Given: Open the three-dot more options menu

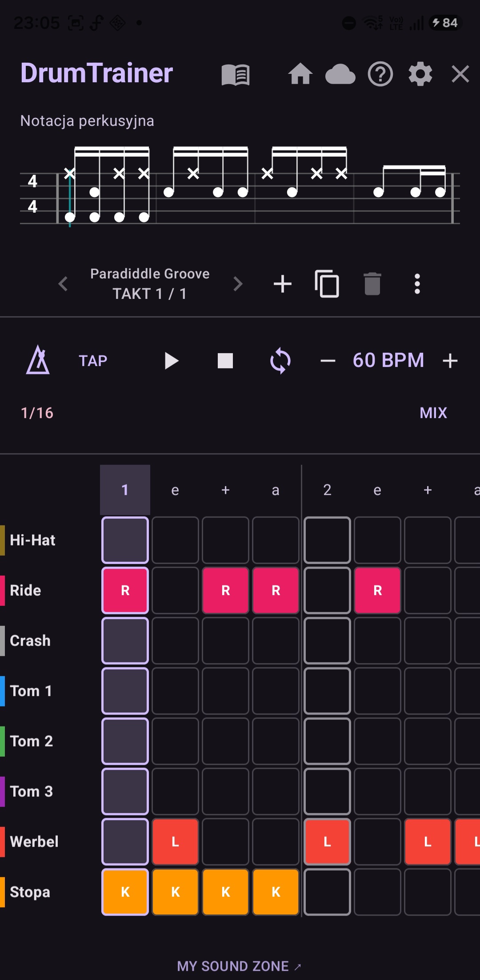Looking at the screenshot, I should point(417,284).
